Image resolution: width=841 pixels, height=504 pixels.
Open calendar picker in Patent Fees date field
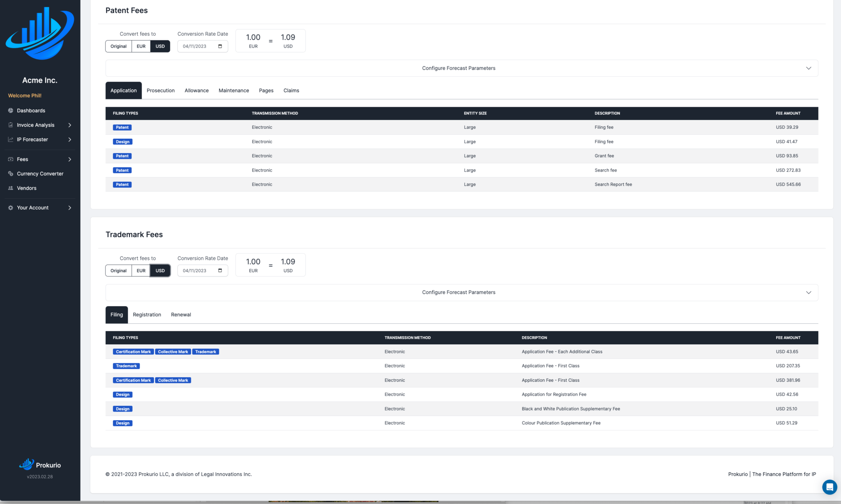pos(220,46)
